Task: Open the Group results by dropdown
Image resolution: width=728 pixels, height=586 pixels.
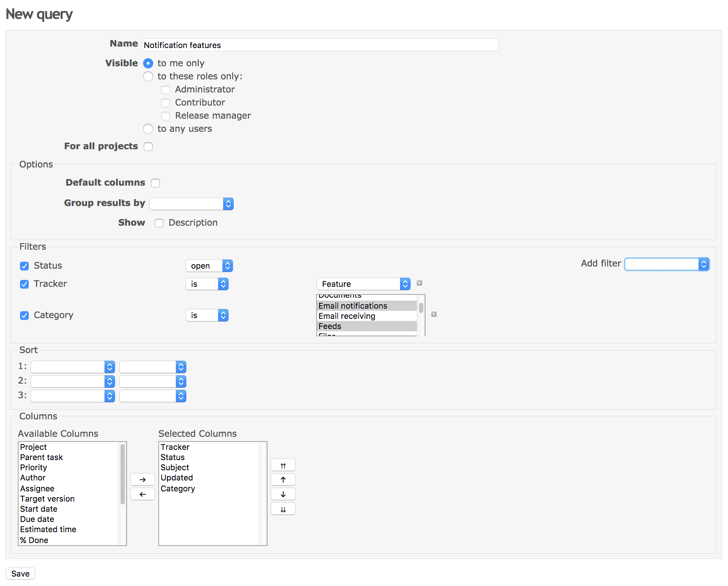Action: click(x=191, y=204)
